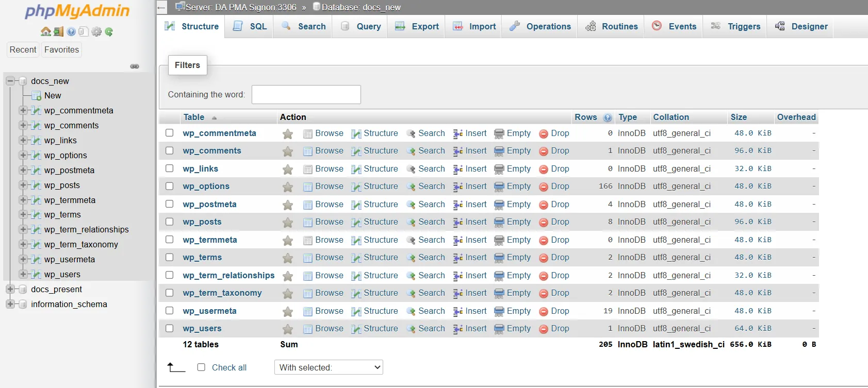Open the Recent tables button
The width and height of the screenshot is (868, 388).
click(23, 49)
